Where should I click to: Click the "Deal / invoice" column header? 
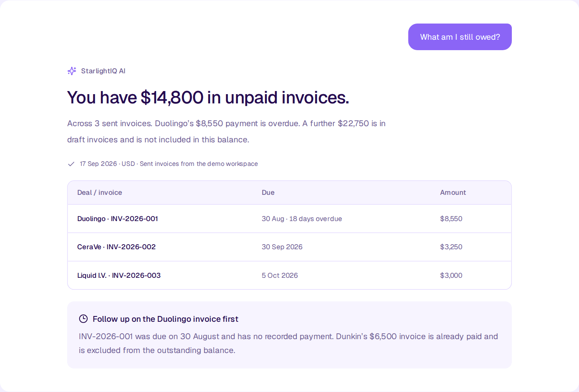click(100, 193)
